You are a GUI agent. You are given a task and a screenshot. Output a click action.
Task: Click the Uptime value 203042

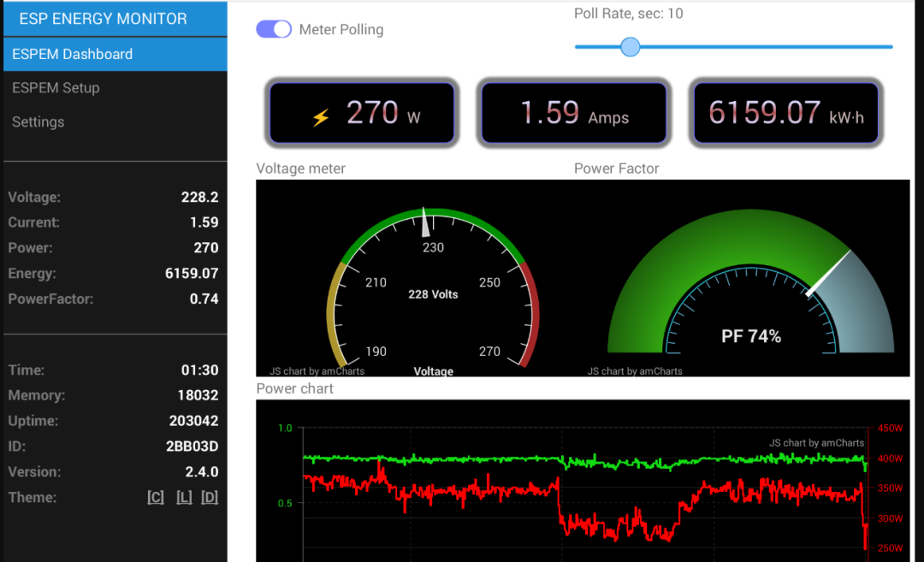click(194, 421)
